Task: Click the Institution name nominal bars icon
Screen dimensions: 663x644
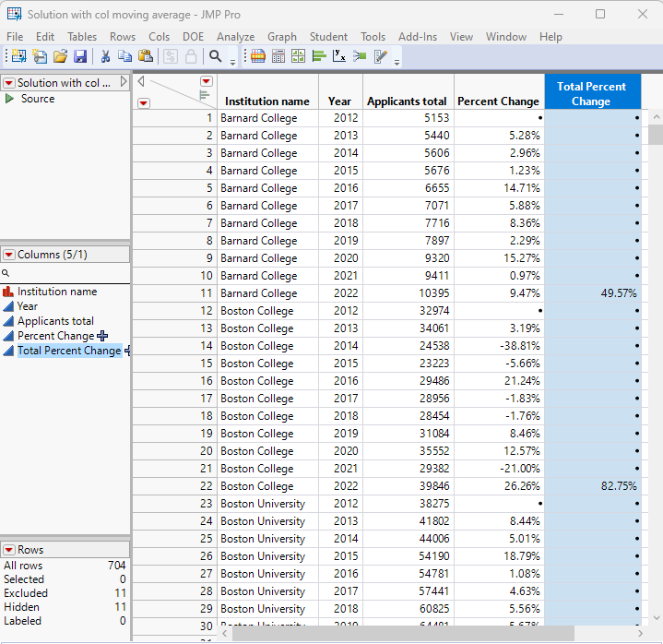Action: (x=8, y=292)
